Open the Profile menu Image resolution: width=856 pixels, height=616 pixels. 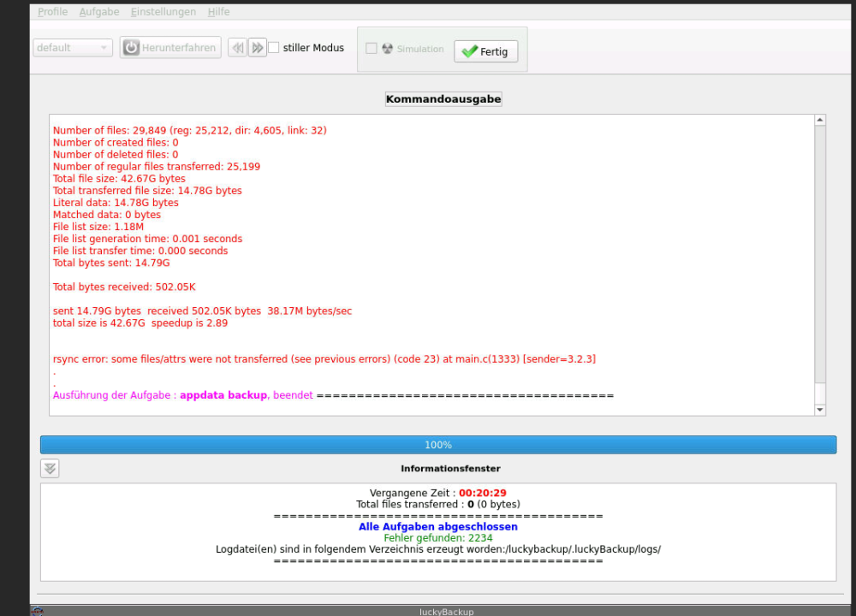pos(52,11)
